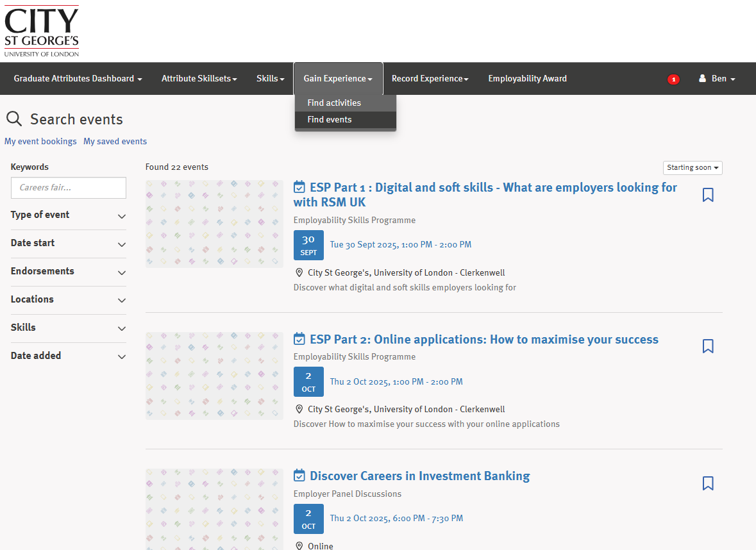Expand the Skills filter in sidebar

coord(69,328)
